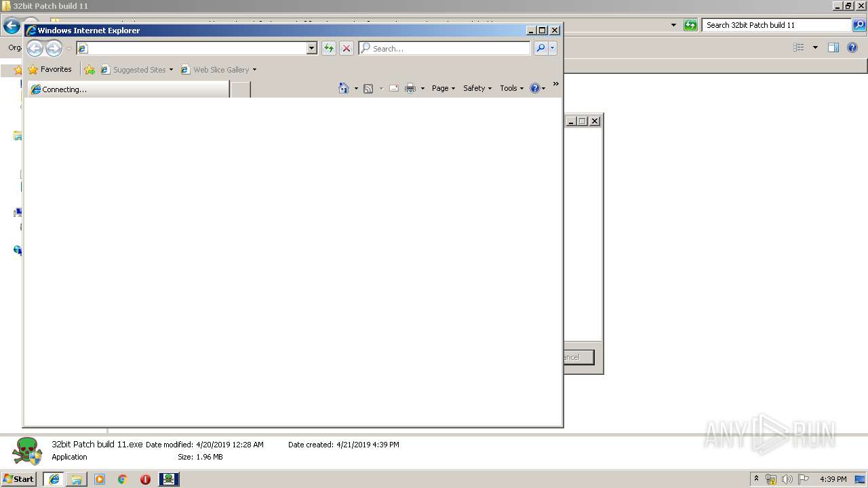The image size is (868, 488).
Task: Expand Home button dropdown arrow
Action: (356, 88)
